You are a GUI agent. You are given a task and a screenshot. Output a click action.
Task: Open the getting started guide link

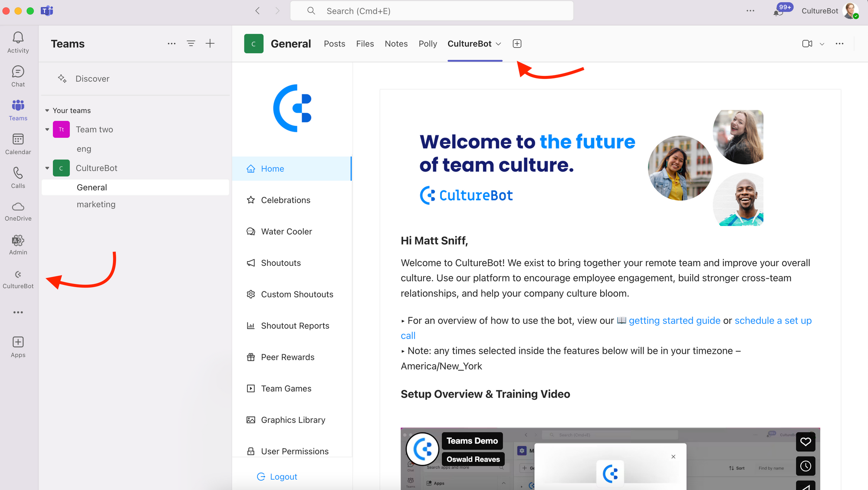[x=674, y=320]
